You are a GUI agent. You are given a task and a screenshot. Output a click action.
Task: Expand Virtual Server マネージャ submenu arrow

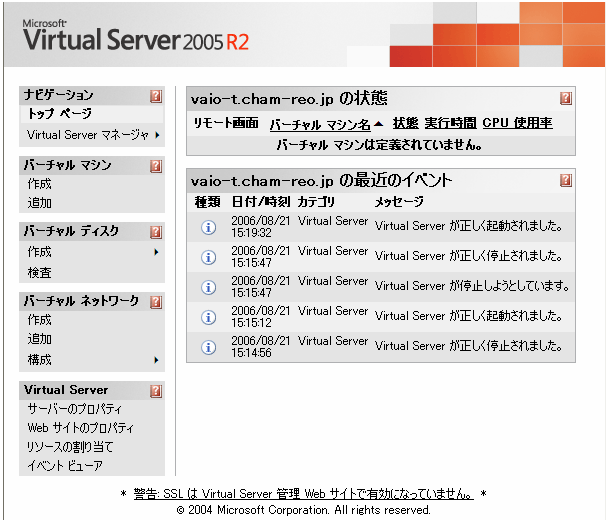(157, 135)
